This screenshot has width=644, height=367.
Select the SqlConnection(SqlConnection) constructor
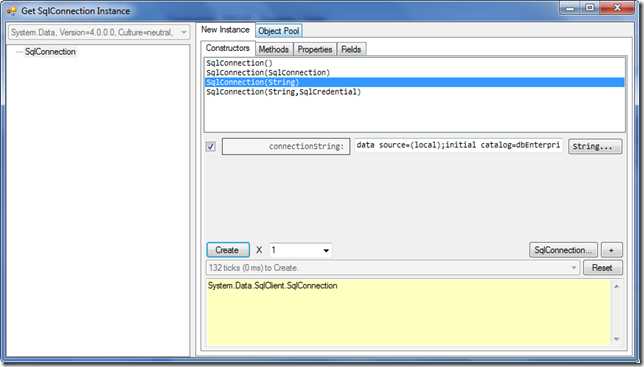coord(414,73)
